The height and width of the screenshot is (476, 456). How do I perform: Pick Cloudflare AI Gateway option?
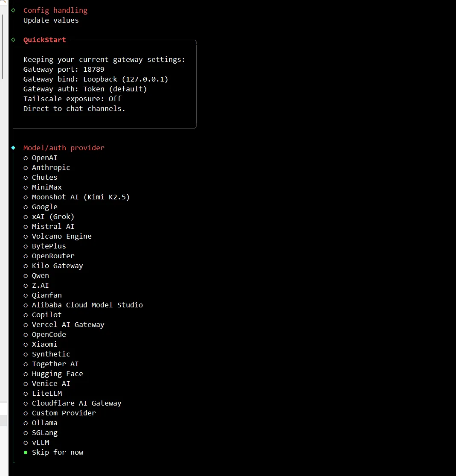[72, 403]
